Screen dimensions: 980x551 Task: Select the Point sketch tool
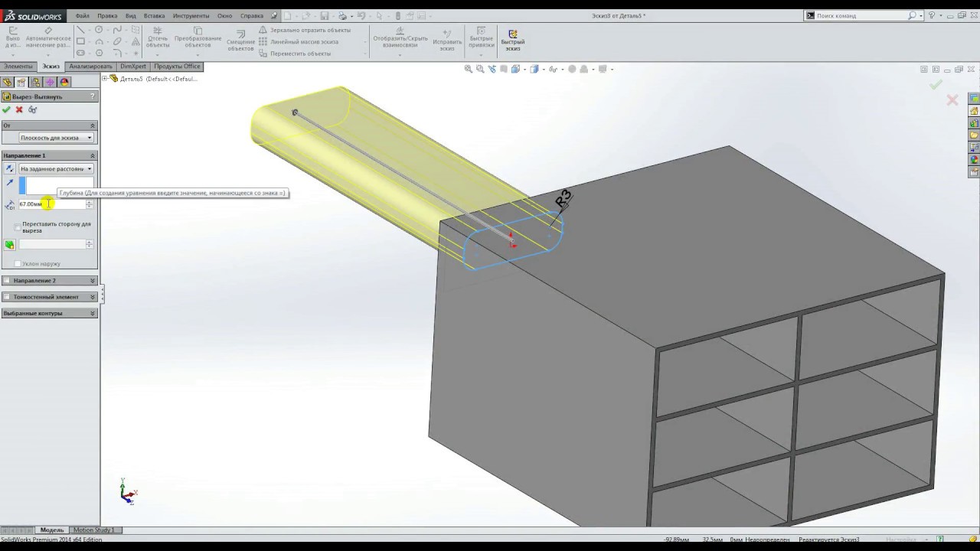(x=136, y=53)
